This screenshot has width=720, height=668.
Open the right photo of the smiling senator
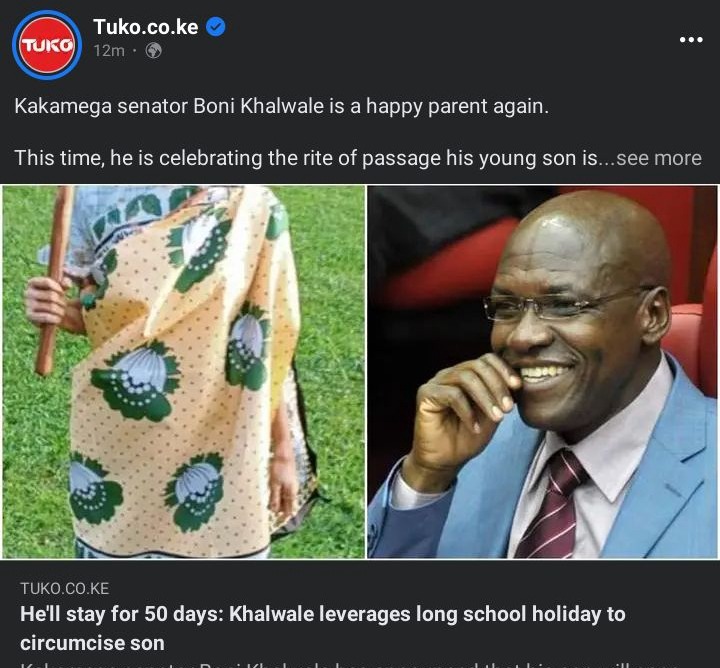tap(542, 372)
